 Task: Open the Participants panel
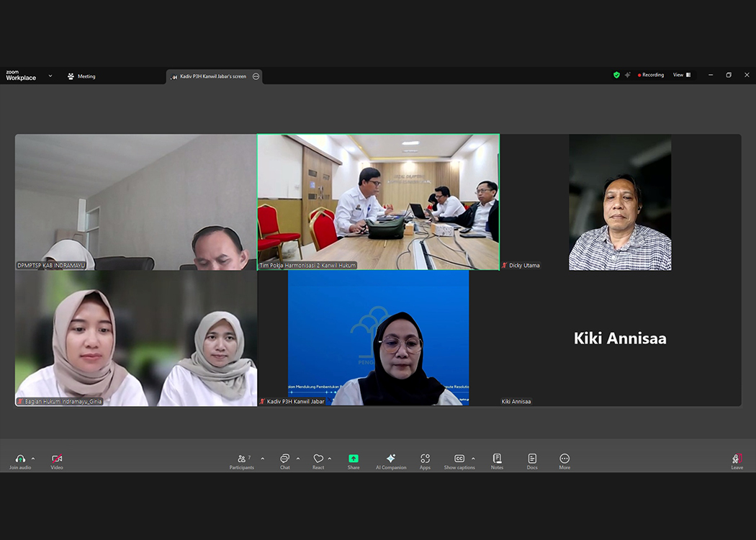tap(242, 459)
